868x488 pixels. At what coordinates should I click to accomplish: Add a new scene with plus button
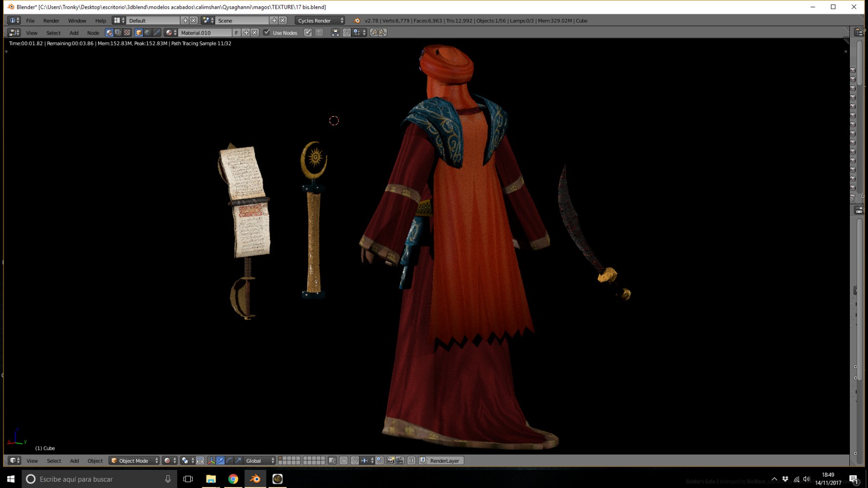[274, 20]
